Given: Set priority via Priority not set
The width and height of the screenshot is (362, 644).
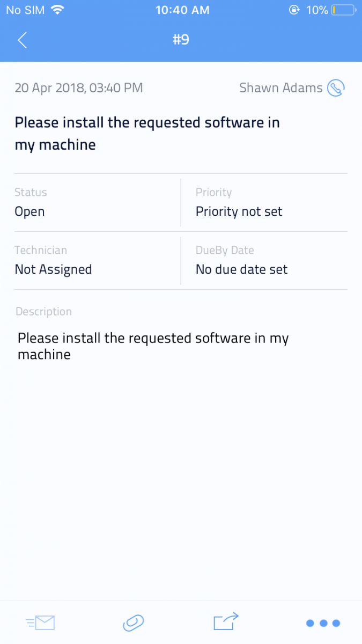Looking at the screenshot, I should tap(239, 211).
